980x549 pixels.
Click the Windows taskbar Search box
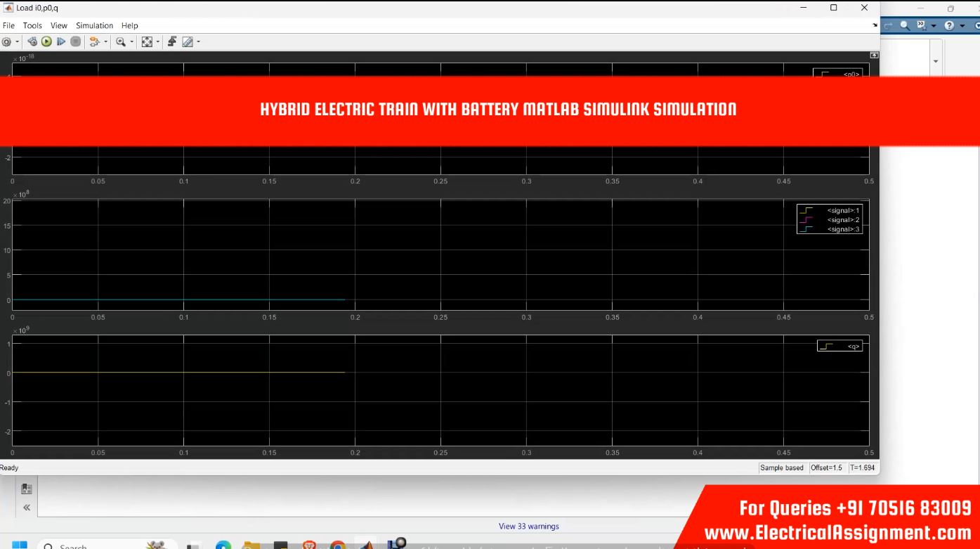tap(105, 545)
